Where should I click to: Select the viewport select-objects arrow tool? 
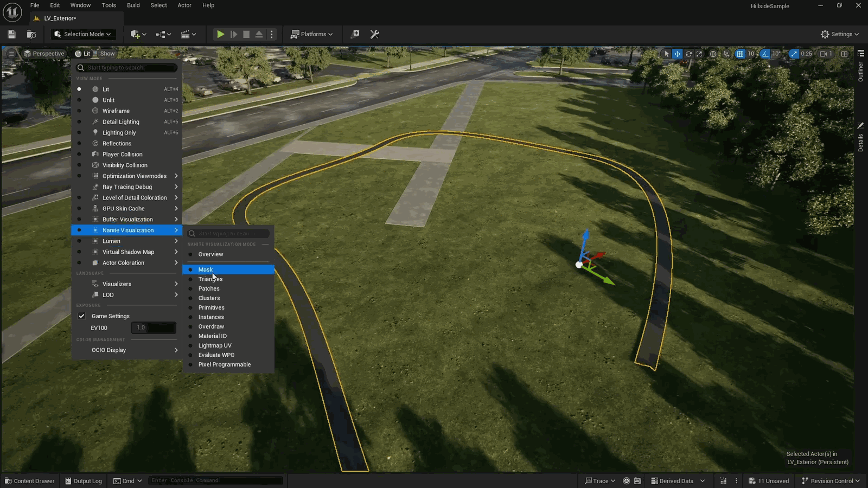[667, 54]
